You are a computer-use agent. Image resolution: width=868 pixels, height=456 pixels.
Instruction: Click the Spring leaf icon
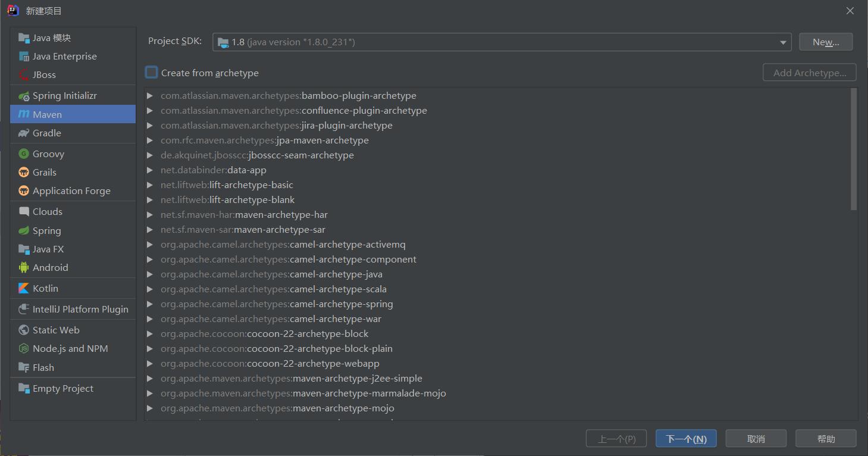click(24, 231)
